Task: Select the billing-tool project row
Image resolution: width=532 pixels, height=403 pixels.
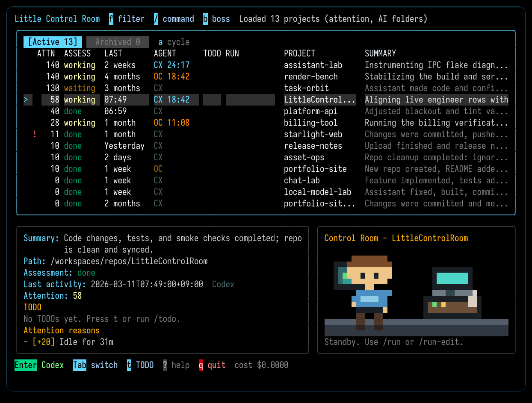Action: (x=266, y=123)
